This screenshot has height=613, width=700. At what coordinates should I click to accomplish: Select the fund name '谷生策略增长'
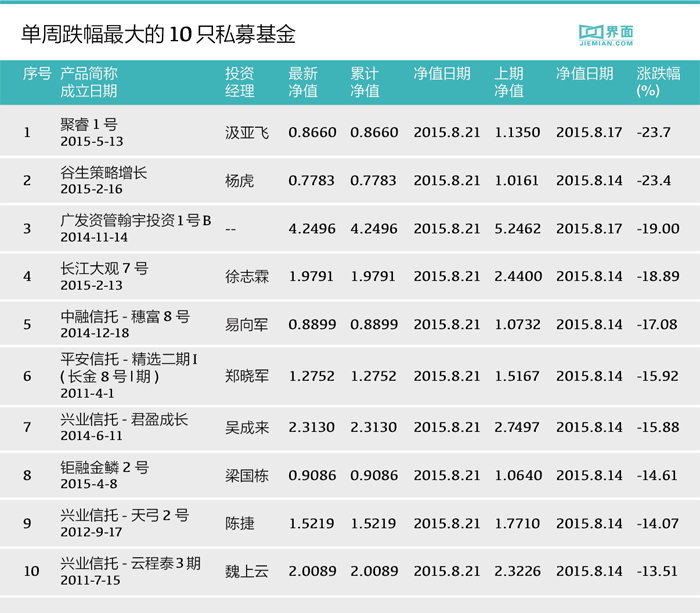(x=104, y=172)
